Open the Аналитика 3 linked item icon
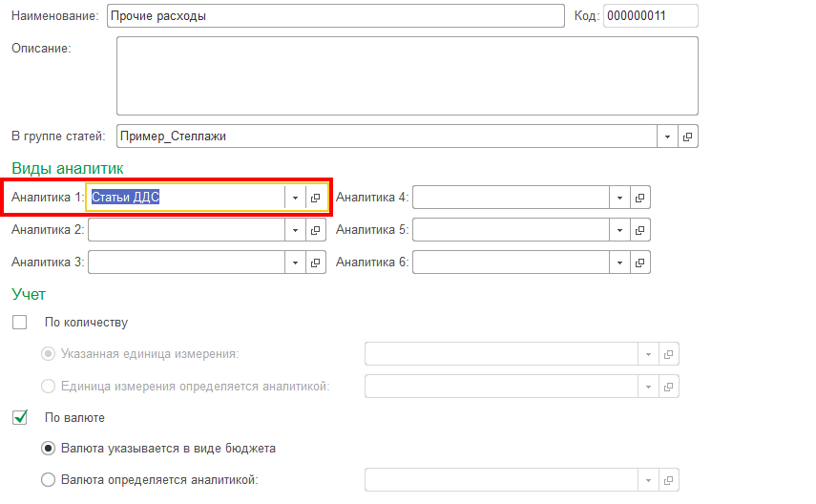This screenshot has height=504, width=816. [x=315, y=262]
